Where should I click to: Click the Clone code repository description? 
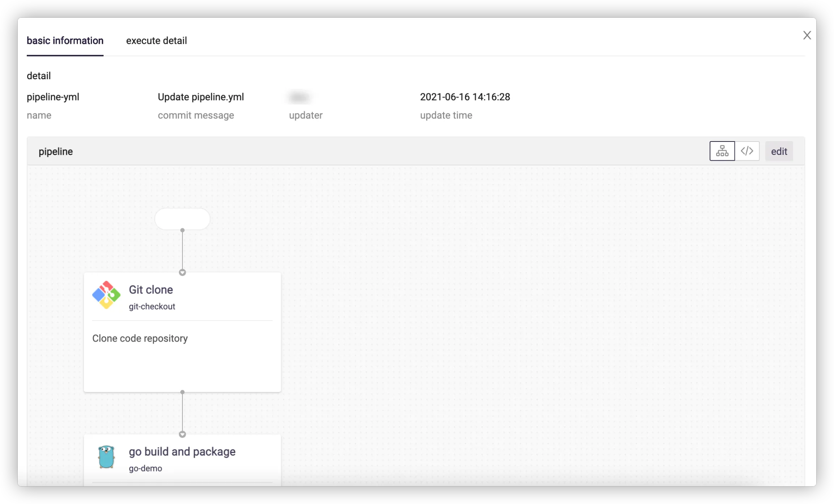click(x=140, y=338)
